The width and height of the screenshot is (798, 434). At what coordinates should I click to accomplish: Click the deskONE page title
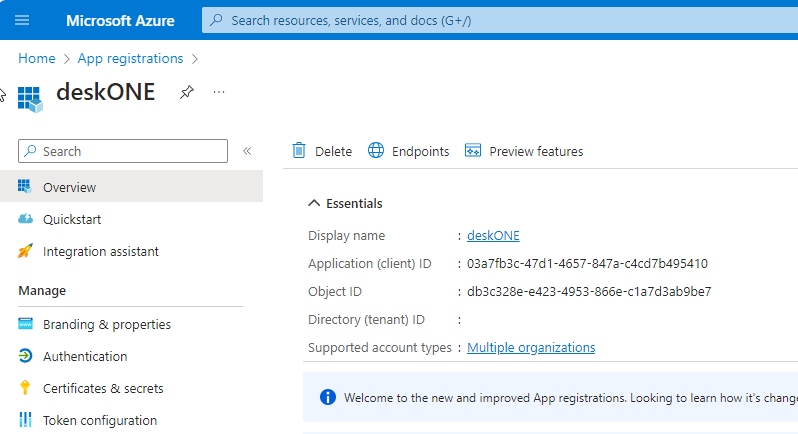(x=105, y=92)
